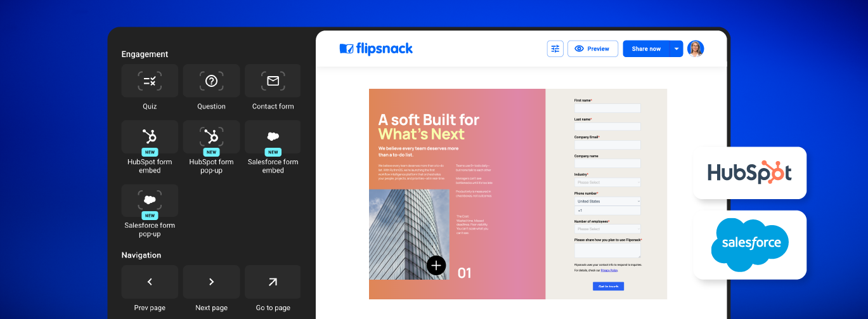This screenshot has width=868, height=319.
Task: Click the Prev page navigation icon
Action: [x=150, y=282]
